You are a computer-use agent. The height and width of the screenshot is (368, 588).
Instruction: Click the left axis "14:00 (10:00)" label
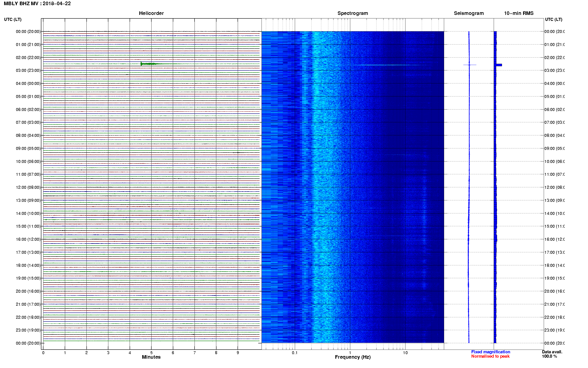(28, 213)
